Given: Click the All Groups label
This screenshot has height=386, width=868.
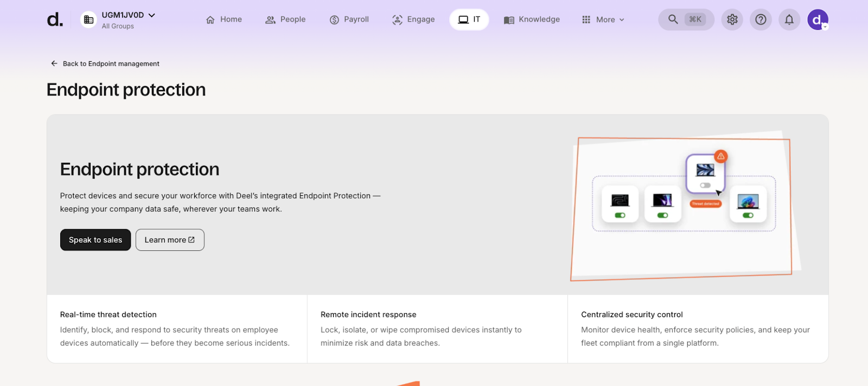Looking at the screenshot, I should pos(118,26).
